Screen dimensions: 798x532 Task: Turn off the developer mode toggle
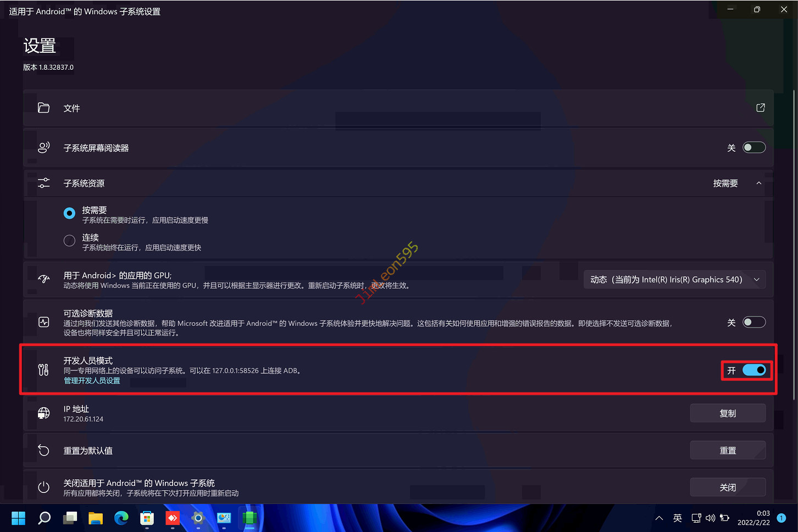(x=753, y=370)
